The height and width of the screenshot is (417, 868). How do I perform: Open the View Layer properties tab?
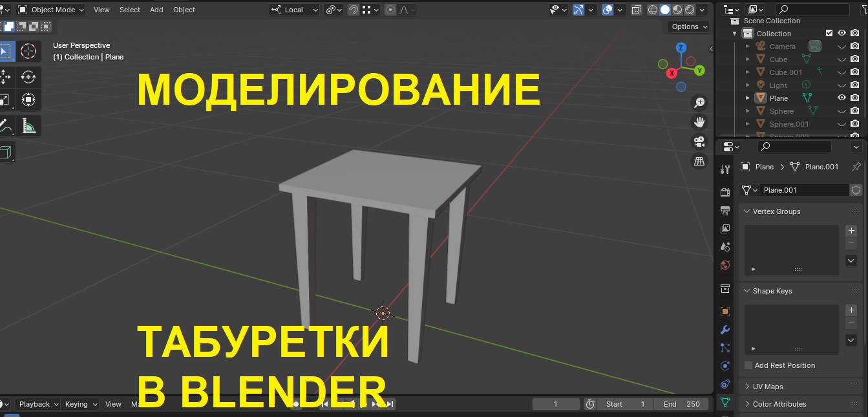point(725,229)
